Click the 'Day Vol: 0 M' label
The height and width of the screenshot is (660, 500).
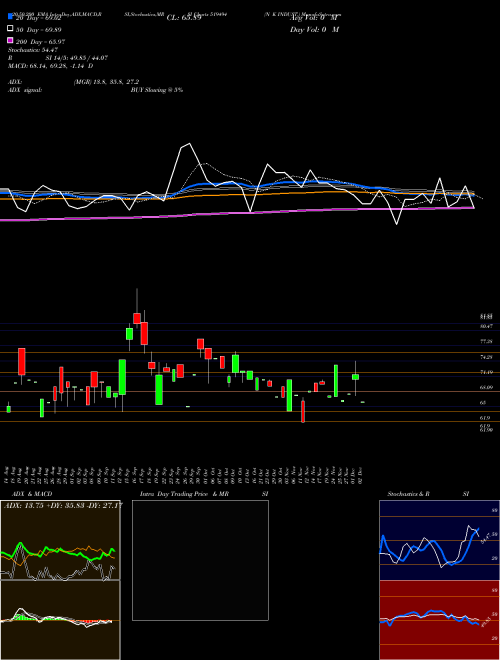click(x=314, y=30)
